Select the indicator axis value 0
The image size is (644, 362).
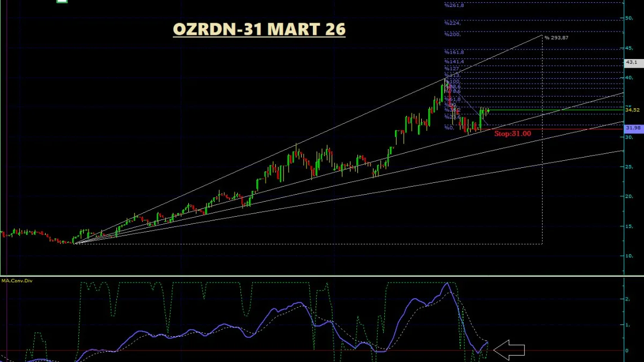coord(627,351)
